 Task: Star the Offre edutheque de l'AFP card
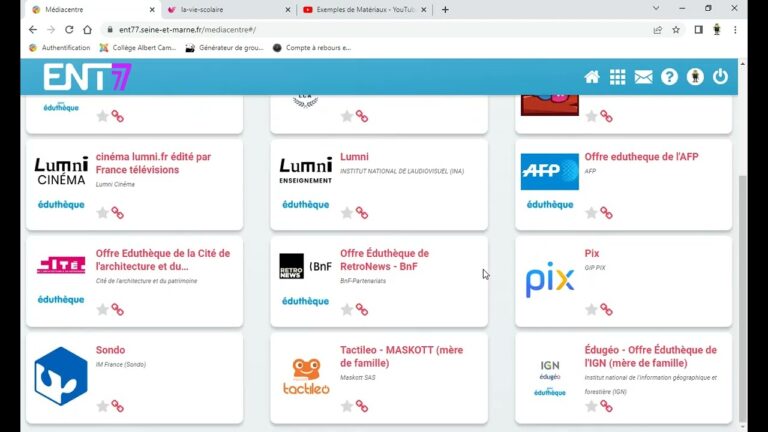pyautogui.click(x=591, y=213)
